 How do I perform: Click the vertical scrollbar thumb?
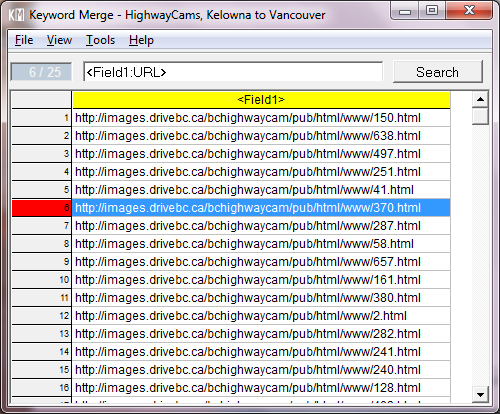(x=480, y=116)
